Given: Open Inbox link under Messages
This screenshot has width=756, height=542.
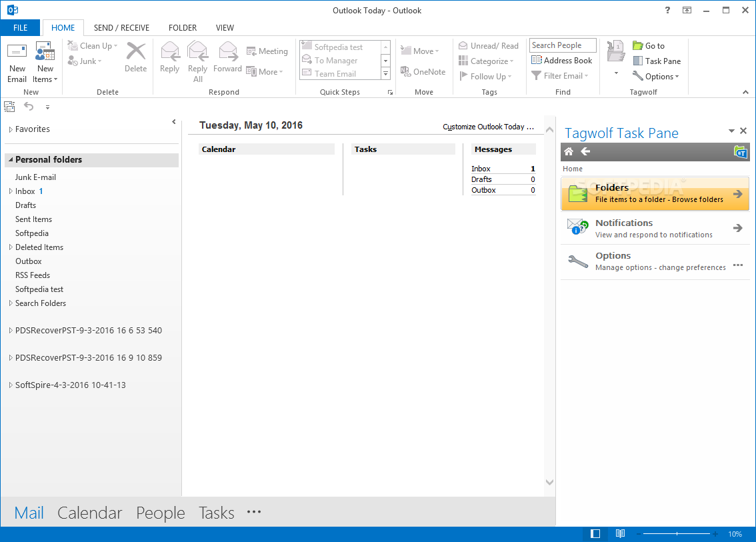Looking at the screenshot, I should tap(481, 169).
